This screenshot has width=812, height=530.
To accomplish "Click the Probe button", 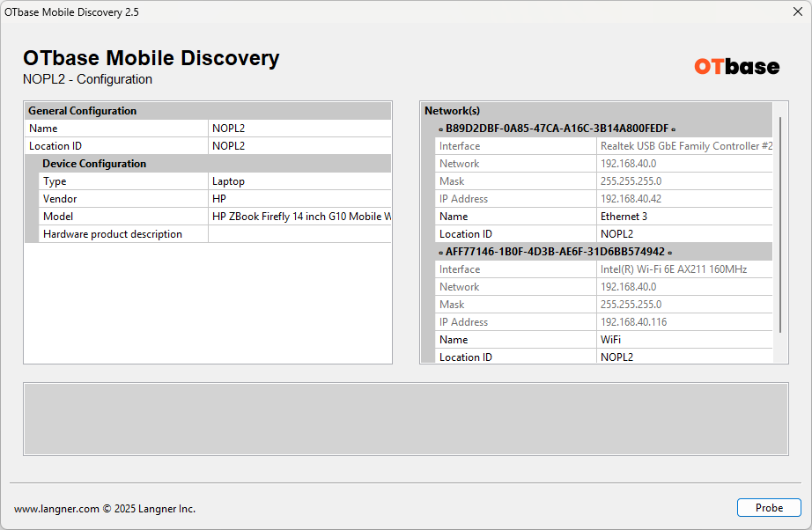I will click(769, 508).
